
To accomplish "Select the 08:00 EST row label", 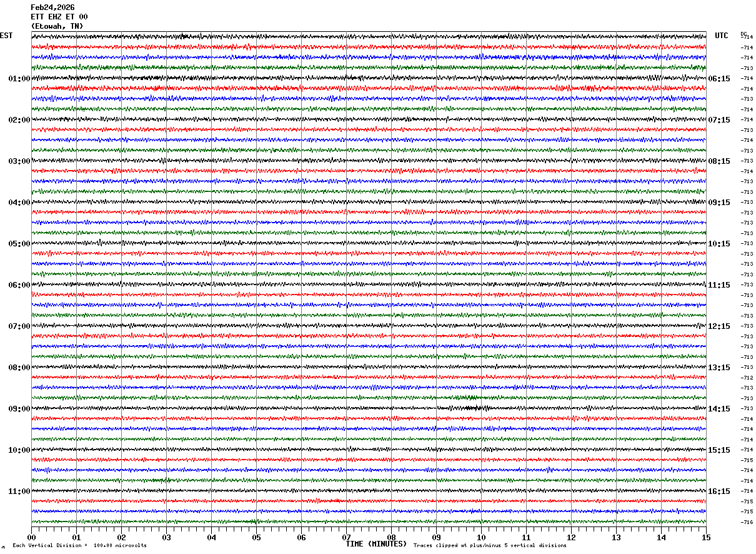I will tap(19, 368).
